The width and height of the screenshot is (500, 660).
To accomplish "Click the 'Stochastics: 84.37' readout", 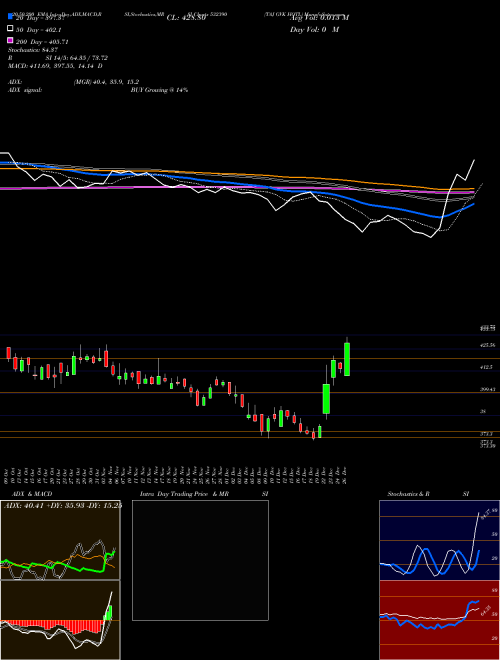I will tap(33, 50).
